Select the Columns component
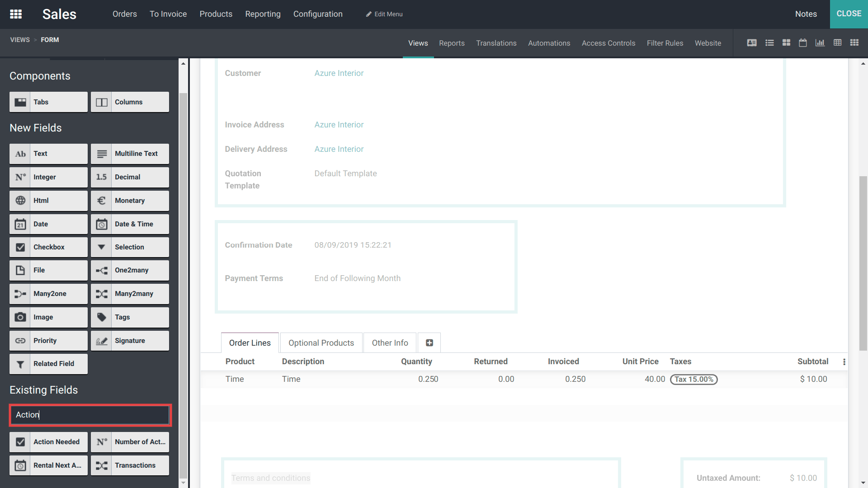868x488 pixels. pos(130,102)
